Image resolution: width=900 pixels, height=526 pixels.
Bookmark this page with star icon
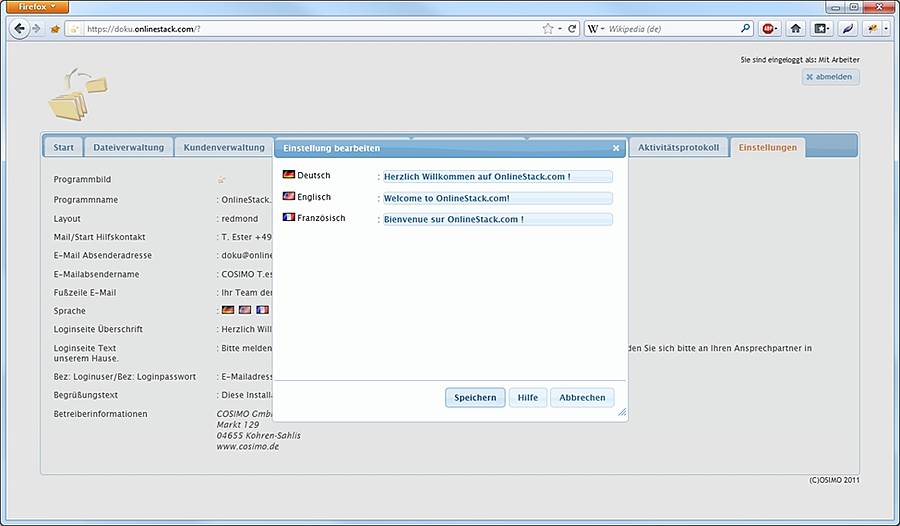[x=548, y=29]
